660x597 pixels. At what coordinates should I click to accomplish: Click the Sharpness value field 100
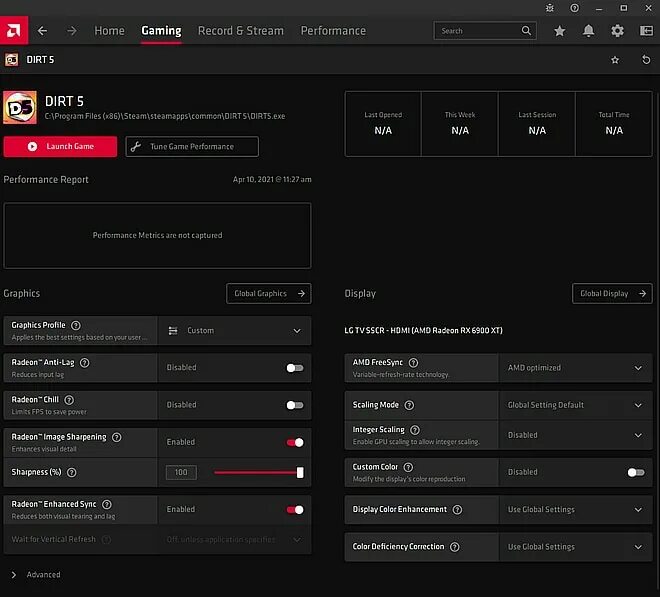(181, 472)
